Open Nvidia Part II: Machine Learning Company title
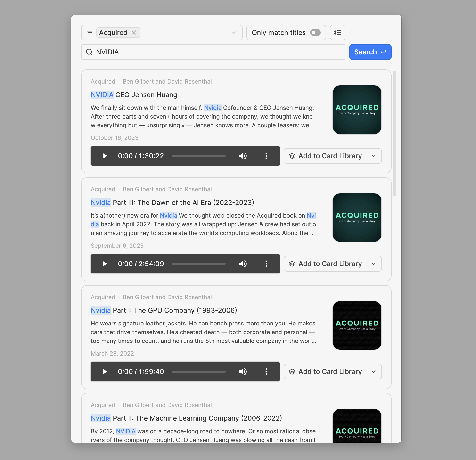 (x=186, y=418)
